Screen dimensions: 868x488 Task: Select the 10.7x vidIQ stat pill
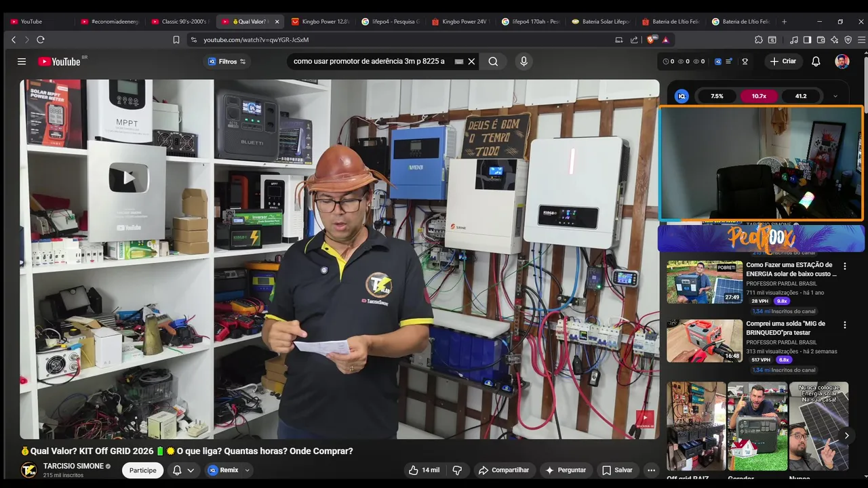click(759, 96)
